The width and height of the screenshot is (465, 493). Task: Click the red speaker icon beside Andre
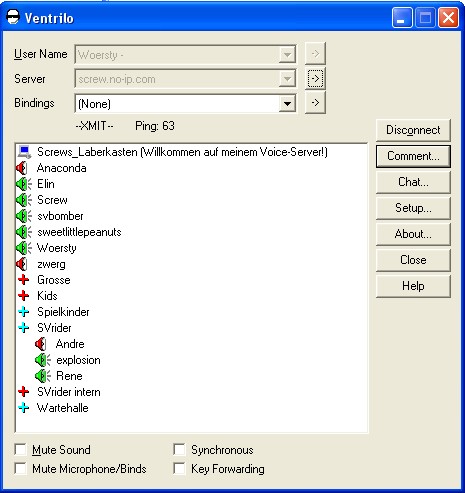(x=41, y=344)
